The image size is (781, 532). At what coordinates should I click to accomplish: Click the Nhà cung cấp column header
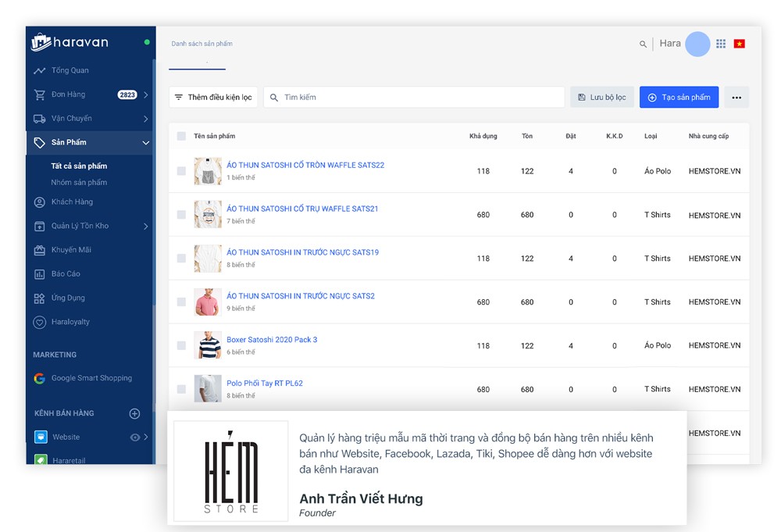coord(708,136)
